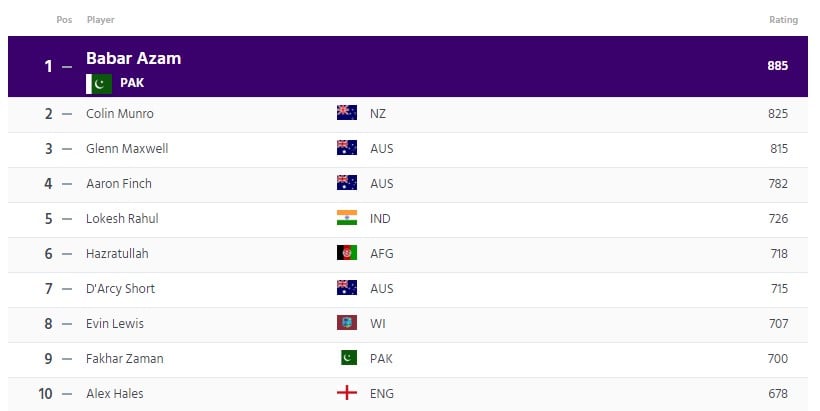Click the England flag for Alex Hales
Viewport: 820px width, 411px height.
[347, 393]
